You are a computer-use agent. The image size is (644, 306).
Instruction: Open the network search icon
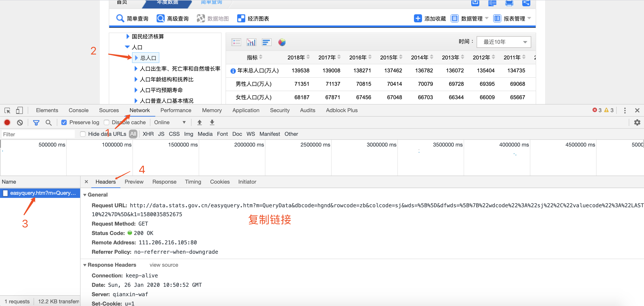coord(49,122)
